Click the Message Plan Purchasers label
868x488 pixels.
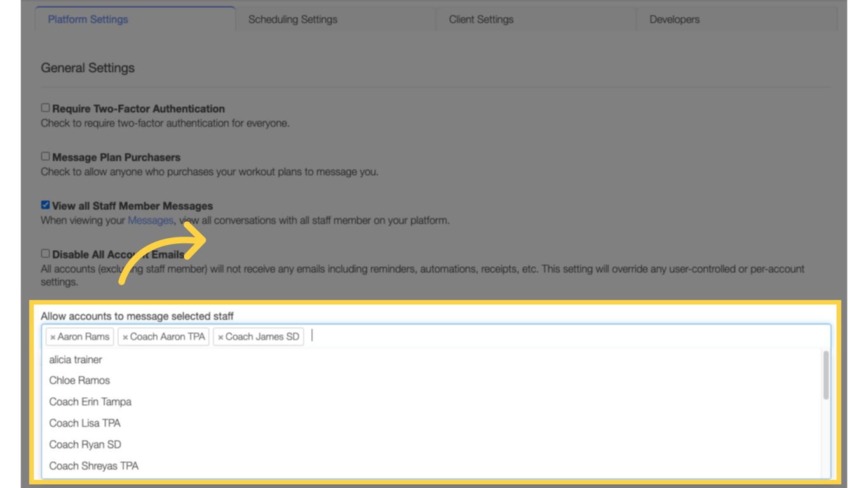coord(116,157)
